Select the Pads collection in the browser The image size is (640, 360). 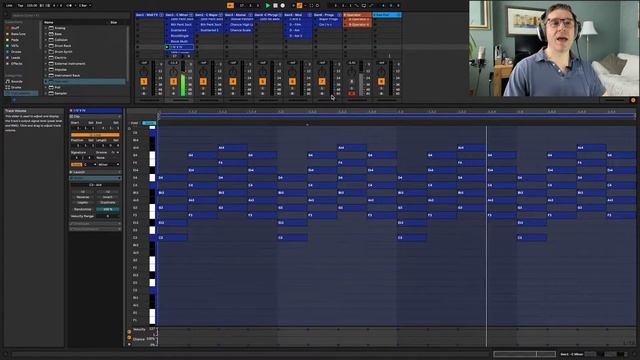[x=15, y=40]
